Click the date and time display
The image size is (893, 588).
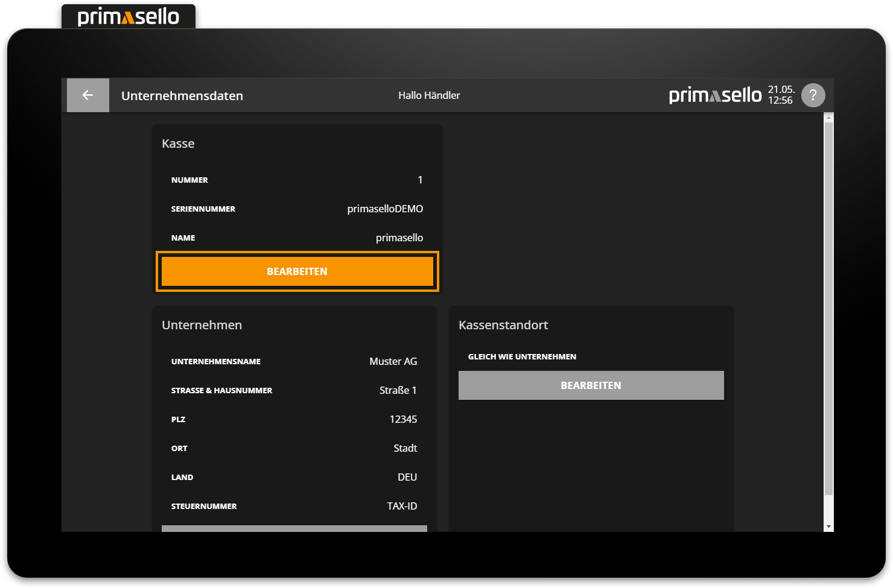[781, 95]
